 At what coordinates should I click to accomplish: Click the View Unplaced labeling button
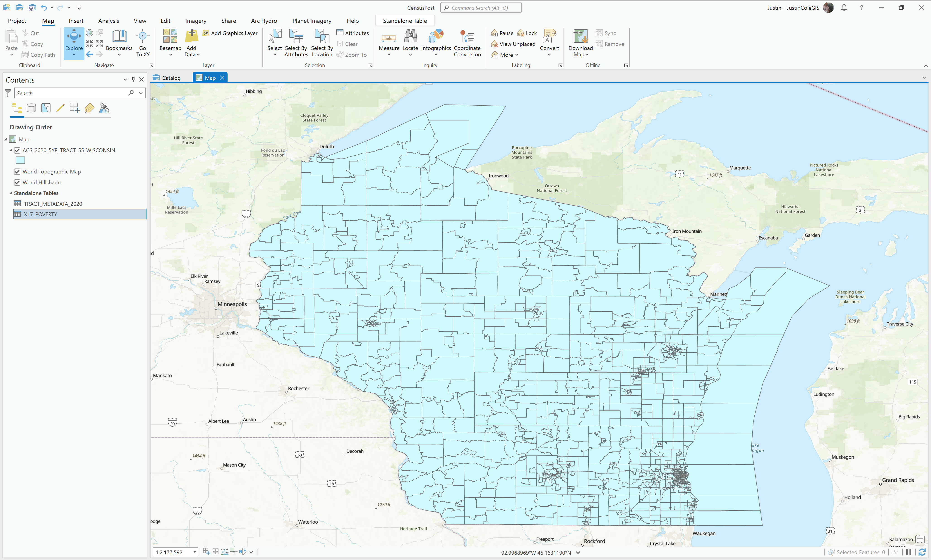click(x=513, y=44)
